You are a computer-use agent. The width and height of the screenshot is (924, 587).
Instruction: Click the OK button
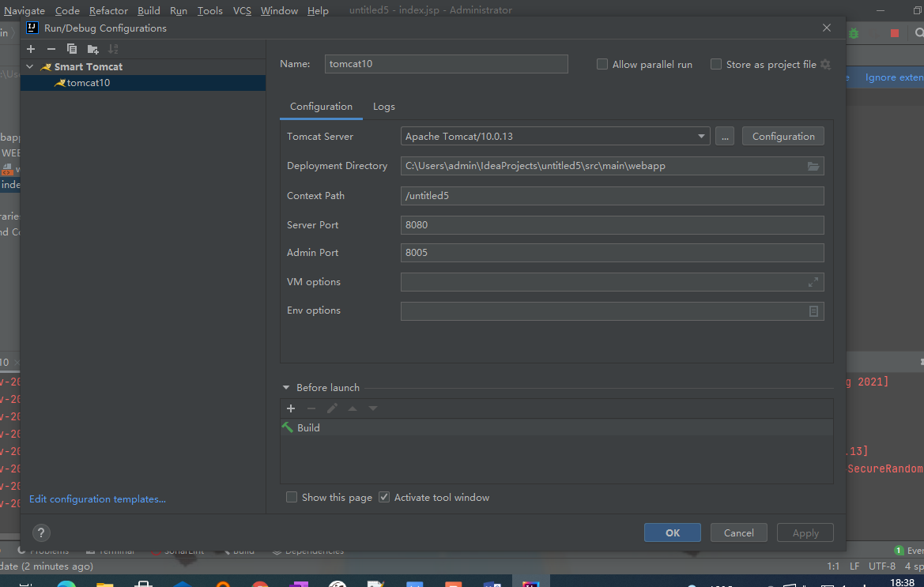click(673, 532)
